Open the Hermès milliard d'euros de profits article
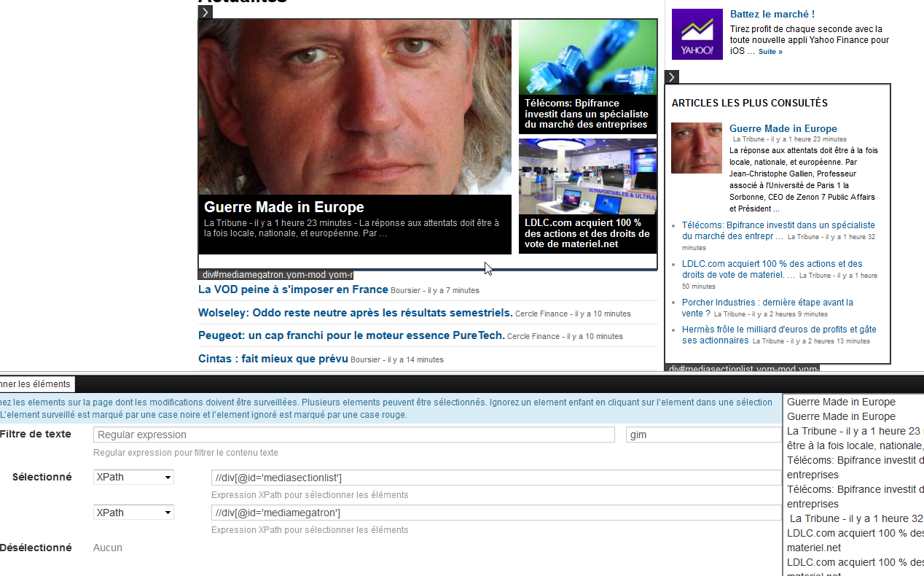Screen dimensions: 924x576 tap(779, 335)
